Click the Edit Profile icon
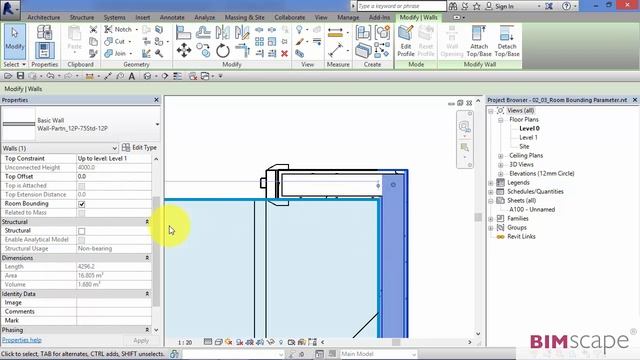This screenshot has height=360, width=640. [406, 41]
